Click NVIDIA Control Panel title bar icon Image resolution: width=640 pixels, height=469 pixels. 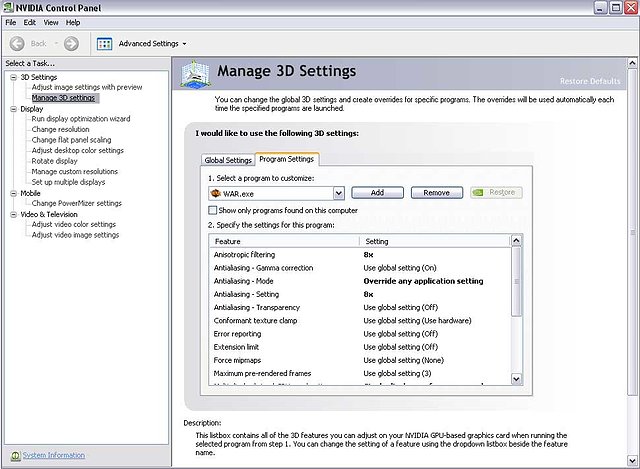(x=8, y=7)
